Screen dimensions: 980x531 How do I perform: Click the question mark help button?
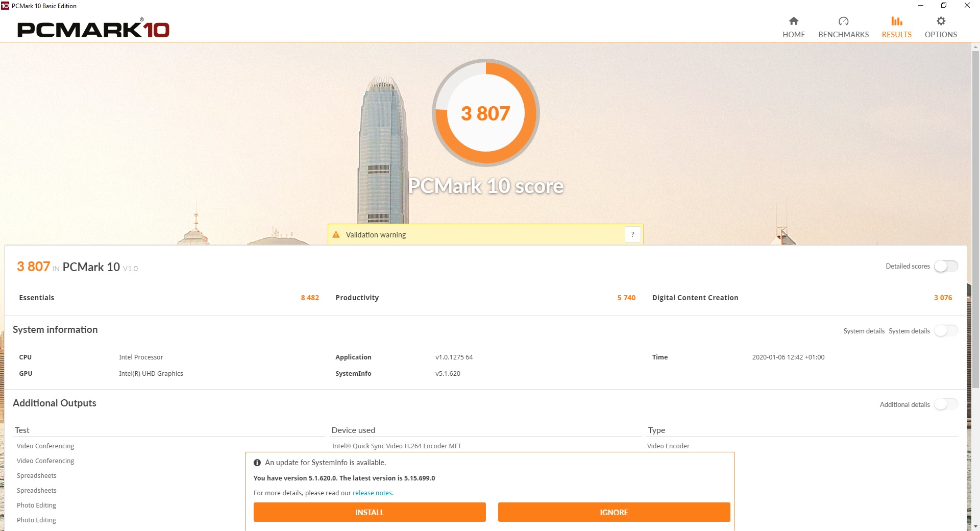tap(632, 234)
